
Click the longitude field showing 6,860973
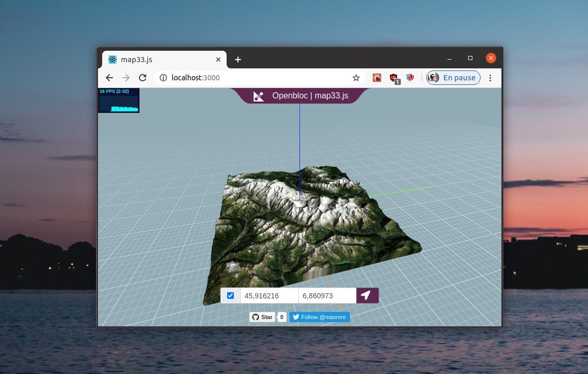coord(327,296)
